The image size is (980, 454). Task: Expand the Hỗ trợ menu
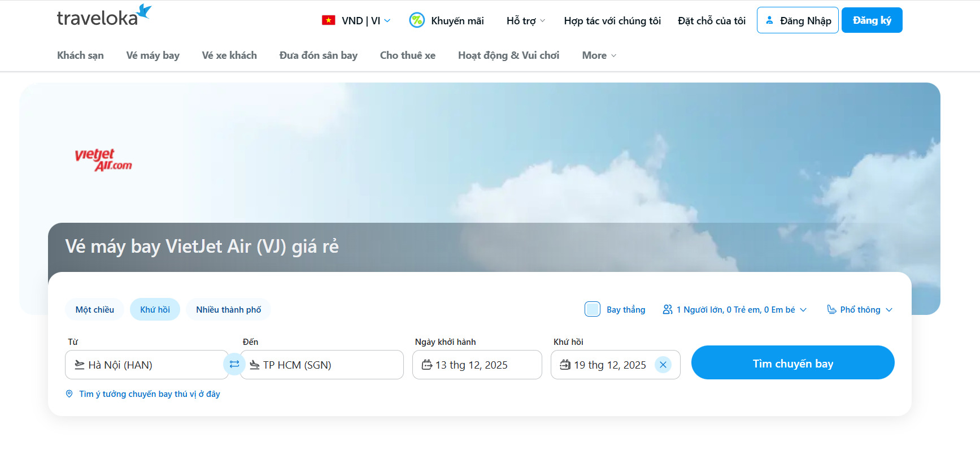point(526,20)
